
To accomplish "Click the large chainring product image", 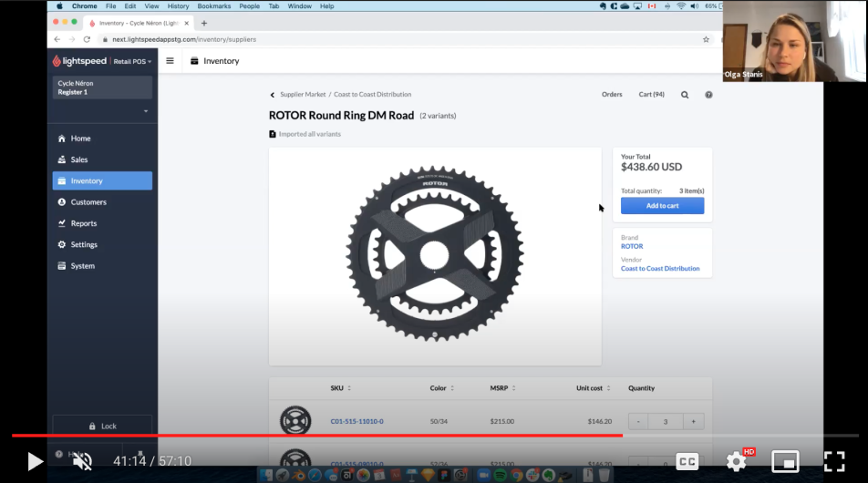I will tap(435, 254).
